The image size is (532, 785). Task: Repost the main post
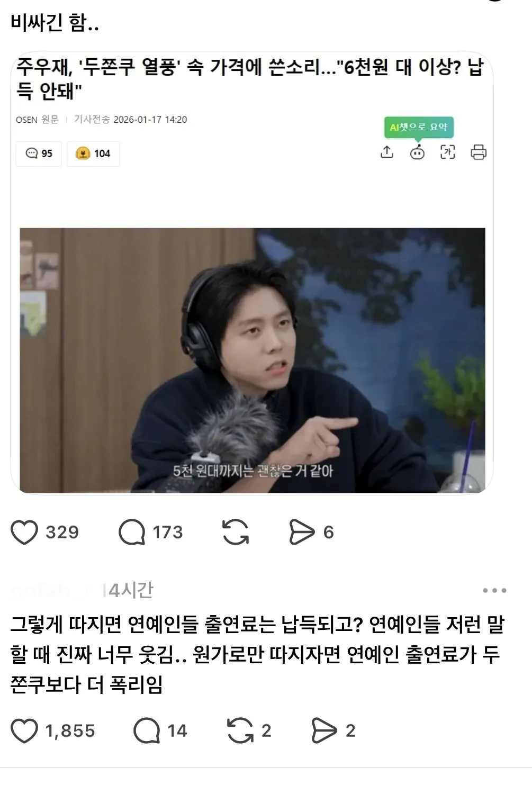tap(236, 533)
